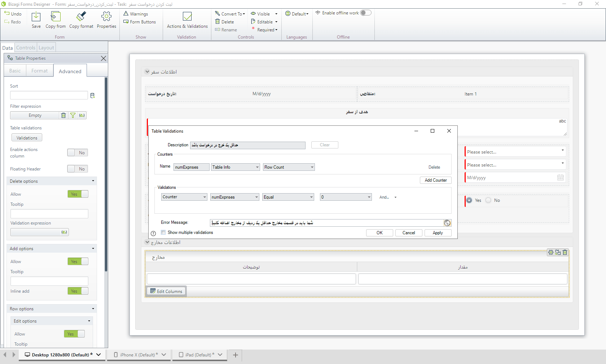Go to previous layout tab arrow

pos(5,355)
